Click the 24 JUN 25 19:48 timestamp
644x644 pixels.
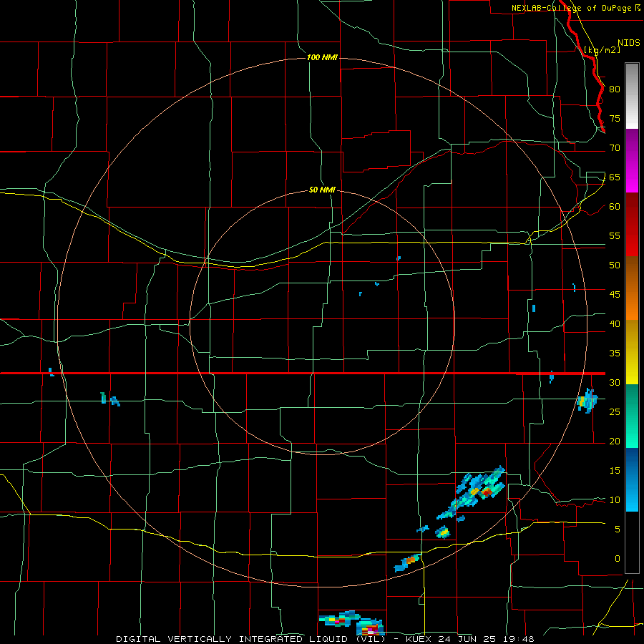tap(486, 639)
